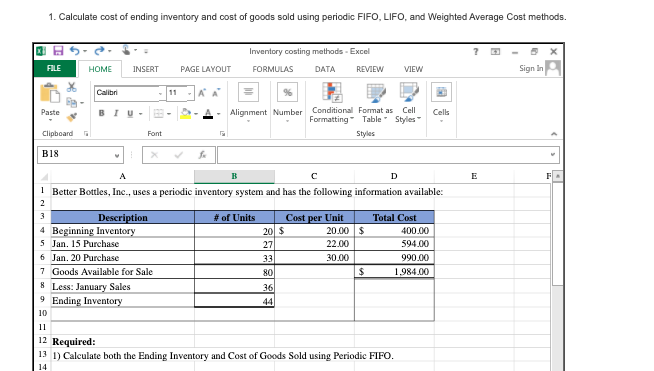Click the Select All corner triangle
This screenshot has width=654, height=371.
44,177
